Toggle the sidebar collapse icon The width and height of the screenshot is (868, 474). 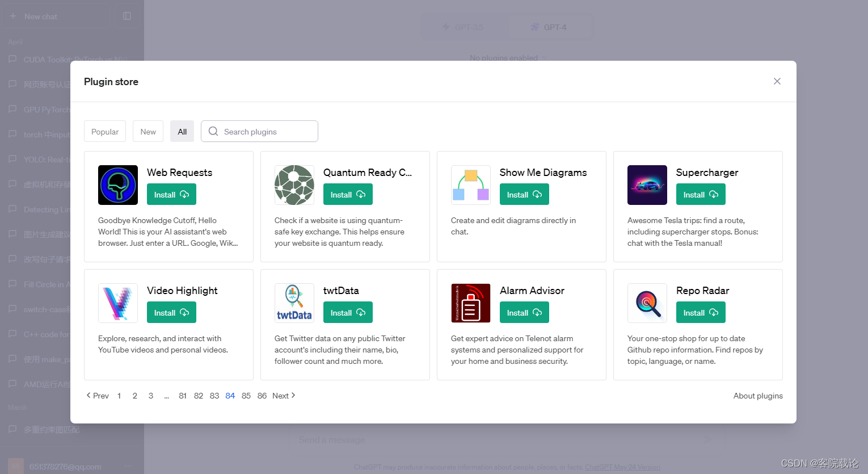127,16
